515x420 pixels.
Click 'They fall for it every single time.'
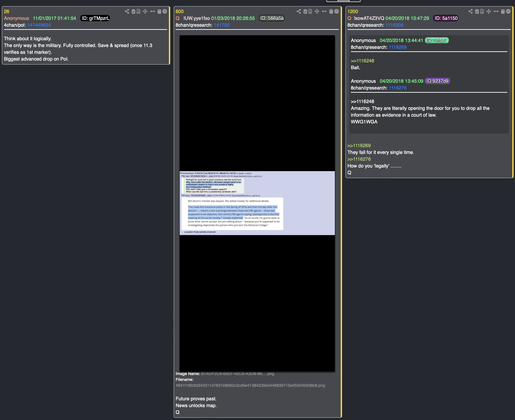tap(381, 152)
